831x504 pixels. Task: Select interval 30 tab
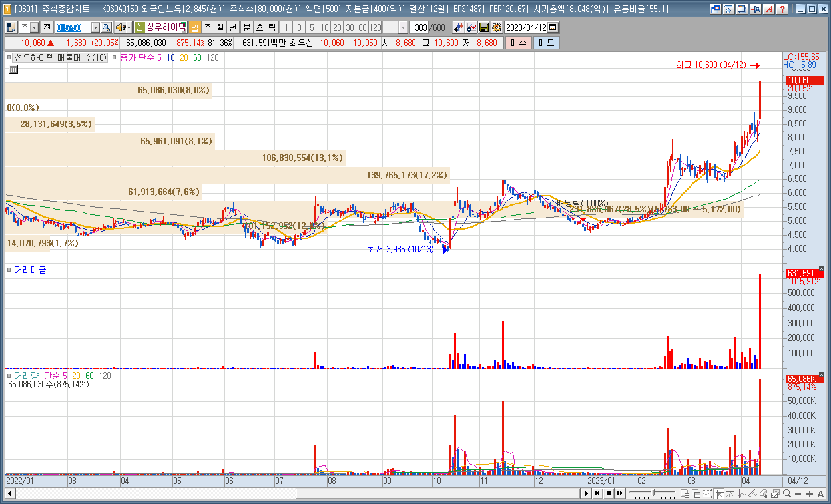[x=349, y=27]
